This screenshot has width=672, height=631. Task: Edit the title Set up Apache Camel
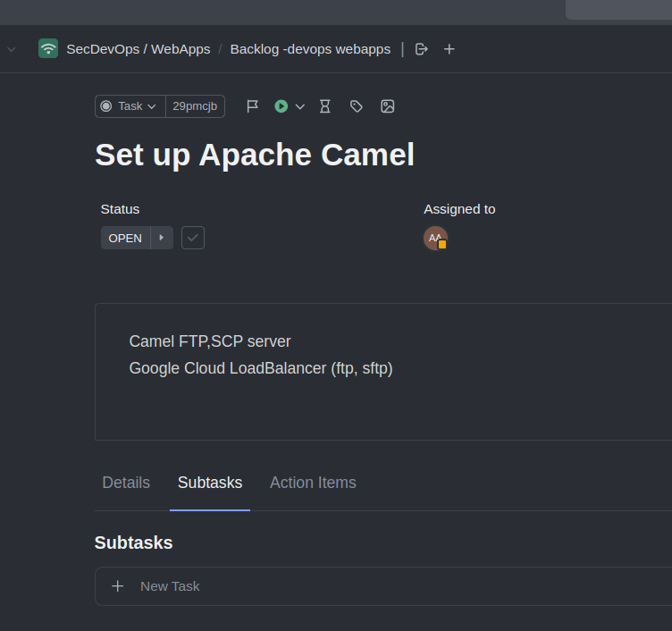[x=255, y=155]
